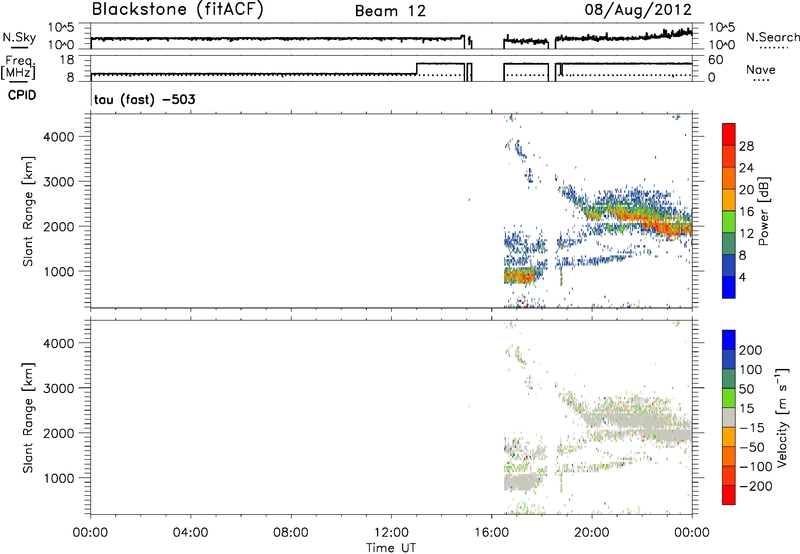Click the 'Slant Range [km]' label of power panel

[28, 211]
